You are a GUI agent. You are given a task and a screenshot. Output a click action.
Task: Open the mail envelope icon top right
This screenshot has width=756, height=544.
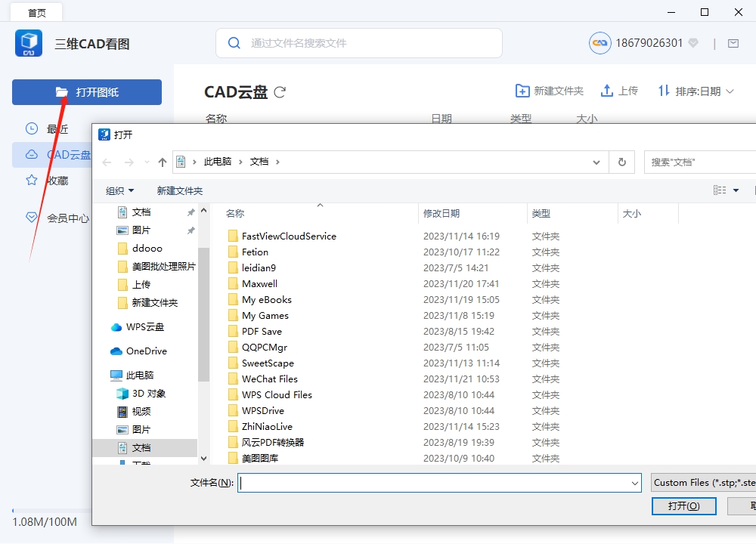point(733,43)
